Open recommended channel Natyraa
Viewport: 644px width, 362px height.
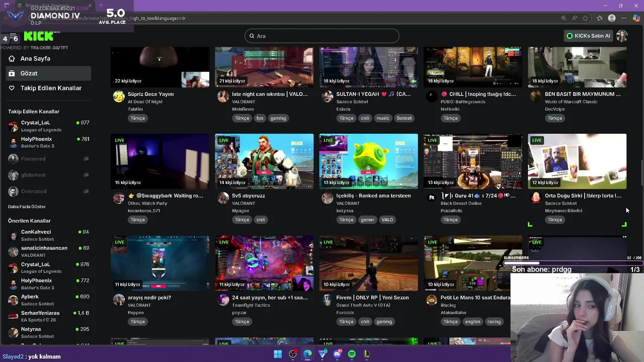click(48, 332)
